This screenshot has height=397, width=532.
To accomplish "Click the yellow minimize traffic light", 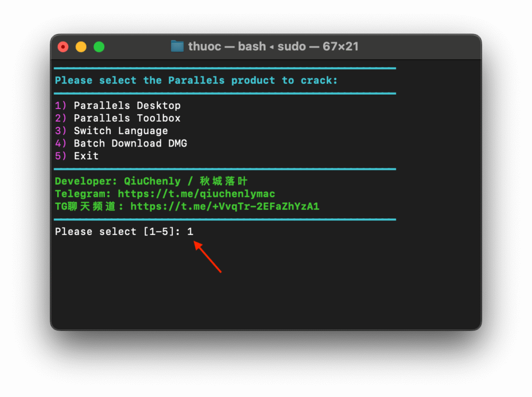I will point(81,46).
